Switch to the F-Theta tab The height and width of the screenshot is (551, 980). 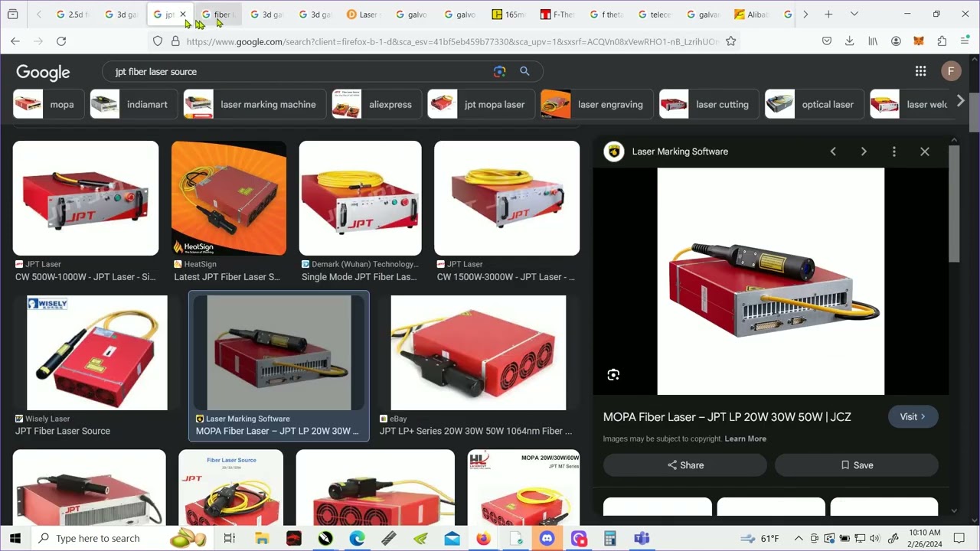[x=557, y=14]
